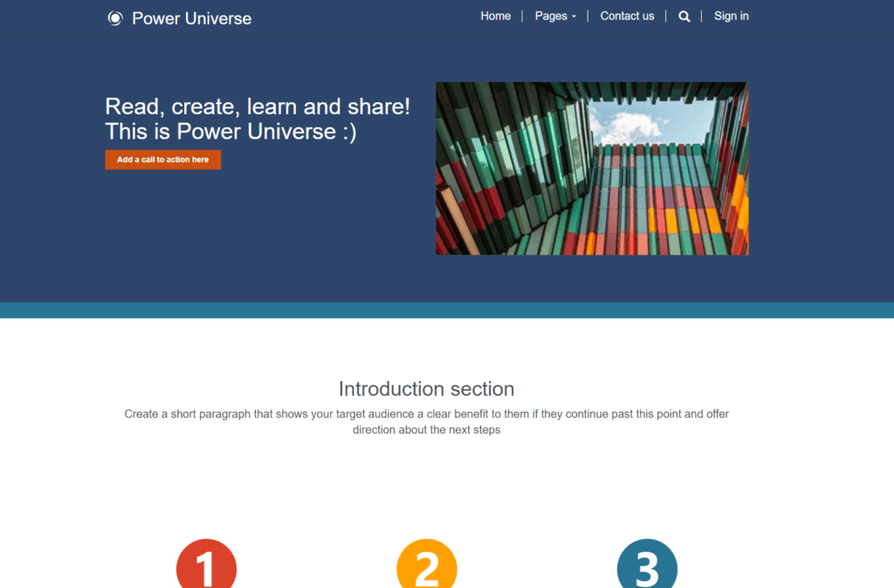Click the magnifying glass between Contact us and Sign in
The width and height of the screenshot is (894, 588).
684,16
